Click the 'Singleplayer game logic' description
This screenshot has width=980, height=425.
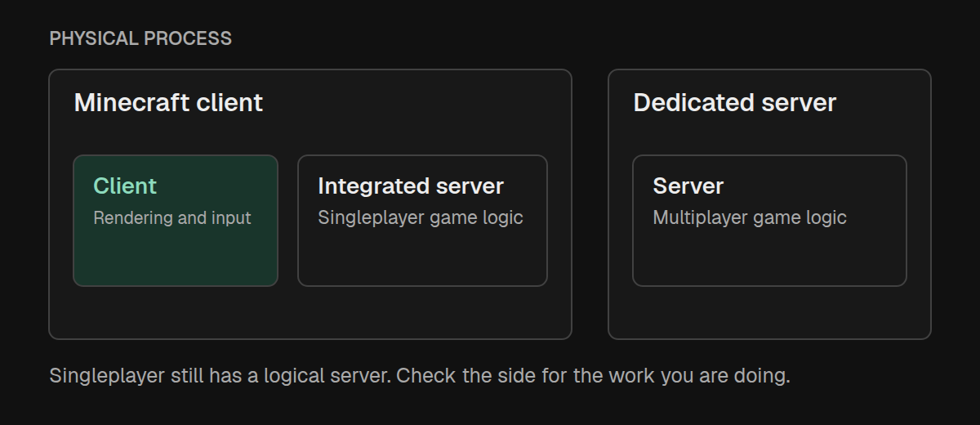pos(421,218)
